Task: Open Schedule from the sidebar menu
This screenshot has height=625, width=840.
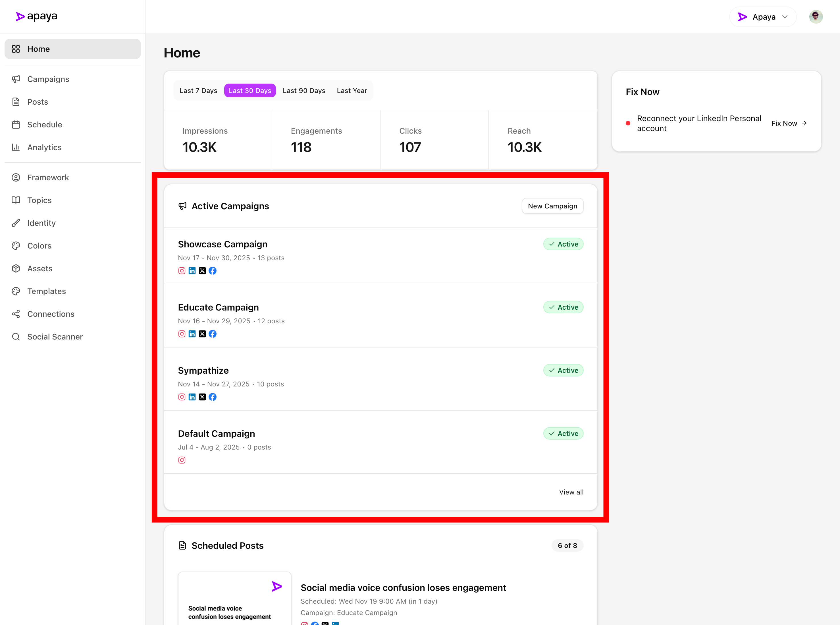Action: click(45, 125)
